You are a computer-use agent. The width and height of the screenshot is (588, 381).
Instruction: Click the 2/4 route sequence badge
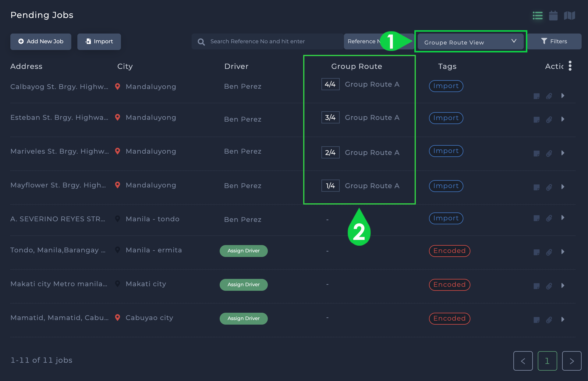pyautogui.click(x=331, y=153)
